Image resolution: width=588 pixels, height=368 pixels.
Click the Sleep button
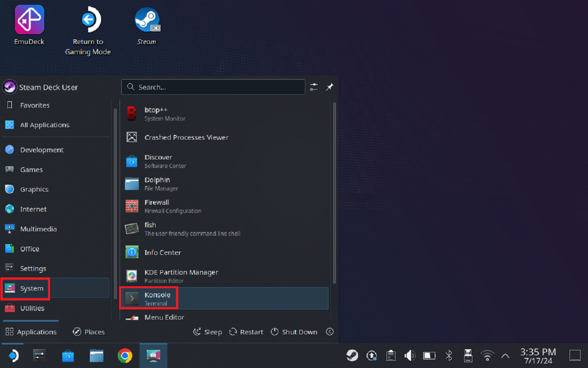(208, 332)
